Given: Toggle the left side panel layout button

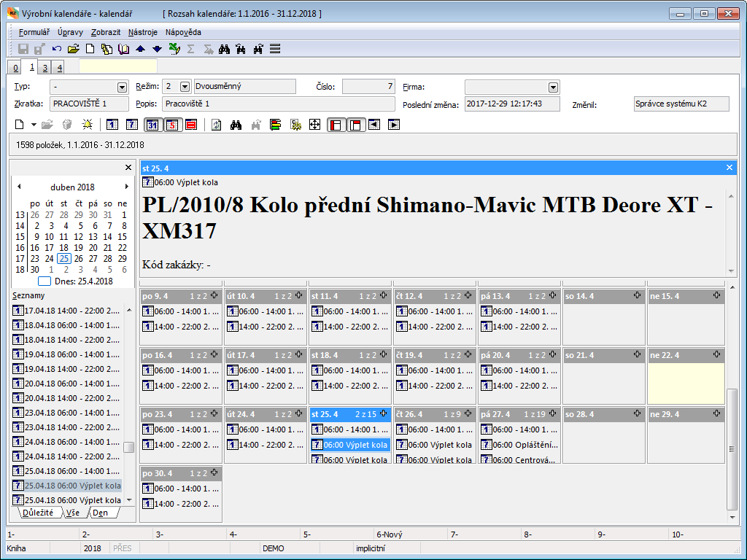Looking at the screenshot, I should [x=336, y=125].
